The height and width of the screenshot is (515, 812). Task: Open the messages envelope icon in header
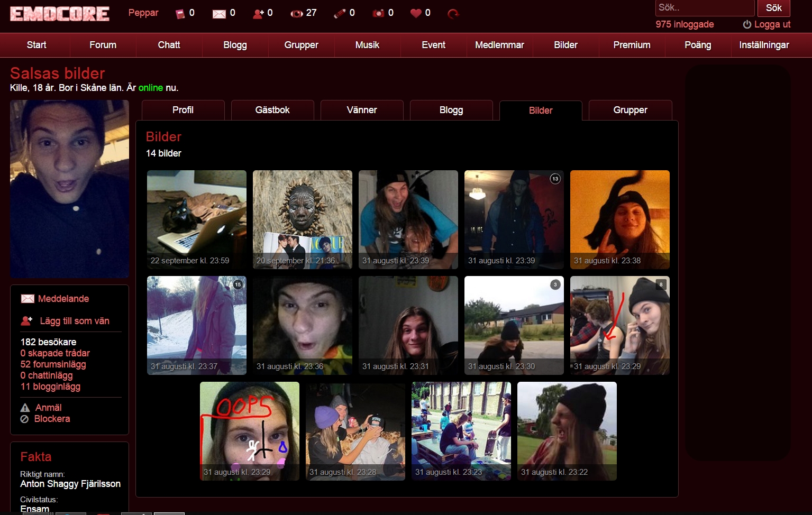219,14
